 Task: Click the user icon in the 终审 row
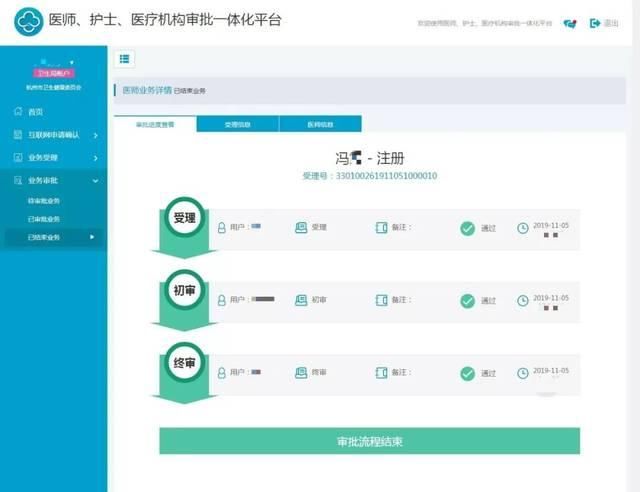point(222,373)
